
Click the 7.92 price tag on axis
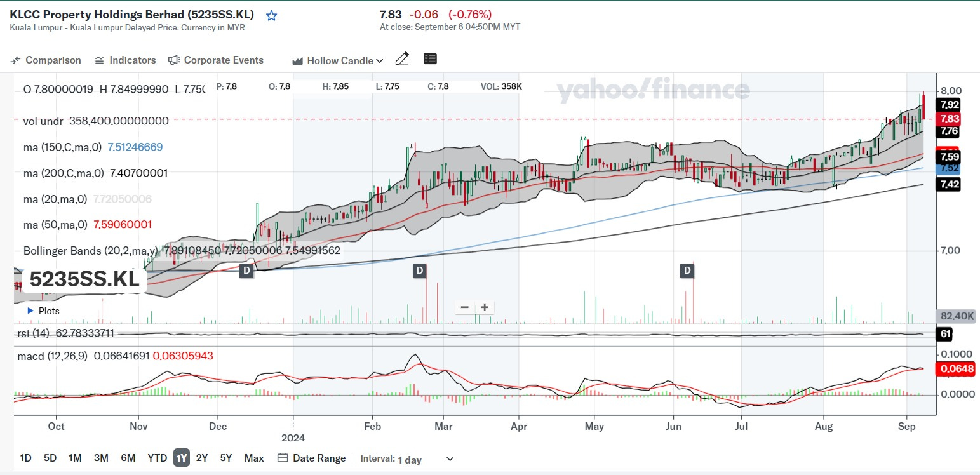click(950, 105)
